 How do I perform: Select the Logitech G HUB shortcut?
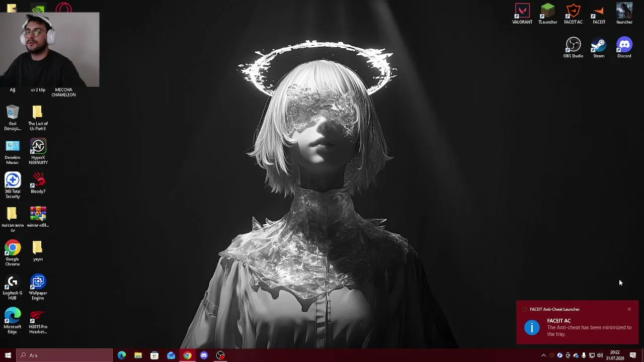(x=13, y=288)
